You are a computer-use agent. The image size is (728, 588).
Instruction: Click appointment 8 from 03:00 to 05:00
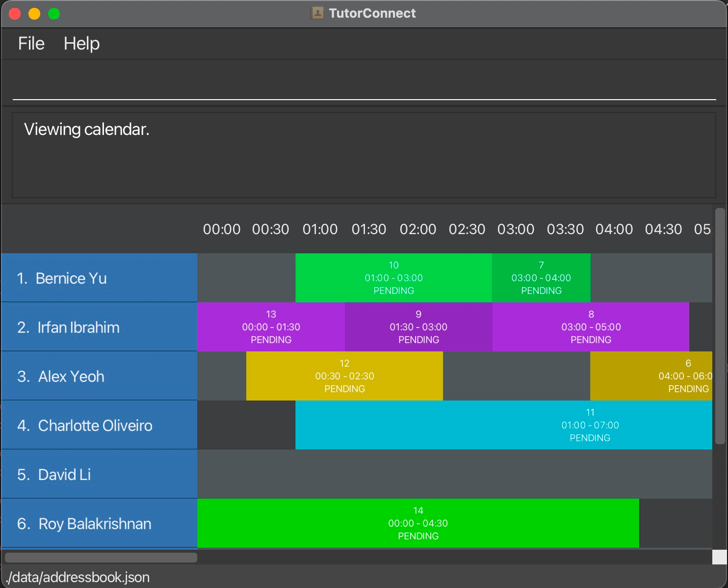591,327
